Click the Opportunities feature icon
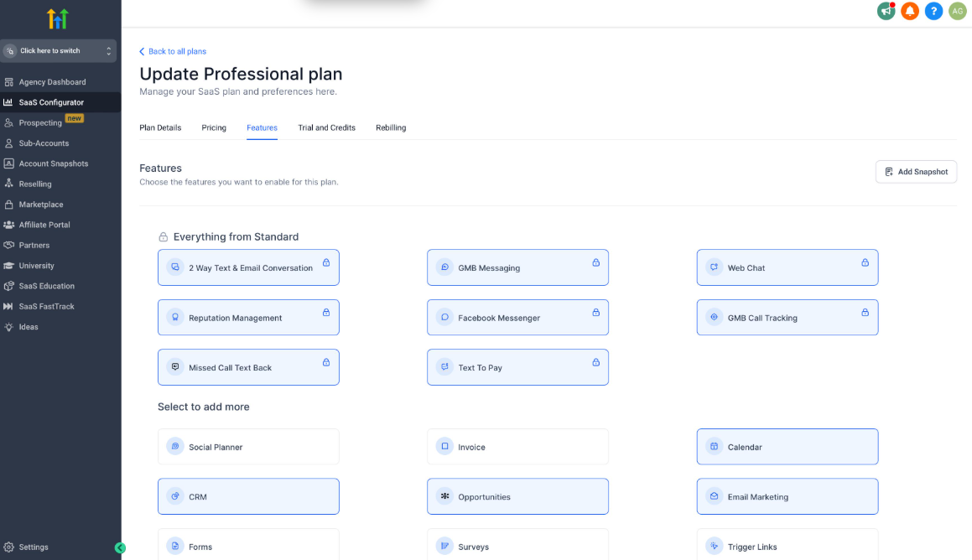The width and height of the screenshot is (972, 560). (x=444, y=496)
